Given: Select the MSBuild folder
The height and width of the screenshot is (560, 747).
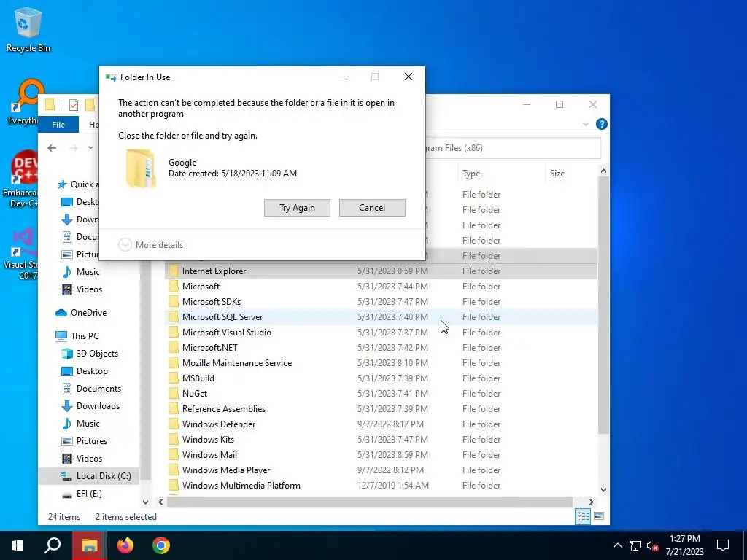Looking at the screenshot, I should [x=381, y=378].
